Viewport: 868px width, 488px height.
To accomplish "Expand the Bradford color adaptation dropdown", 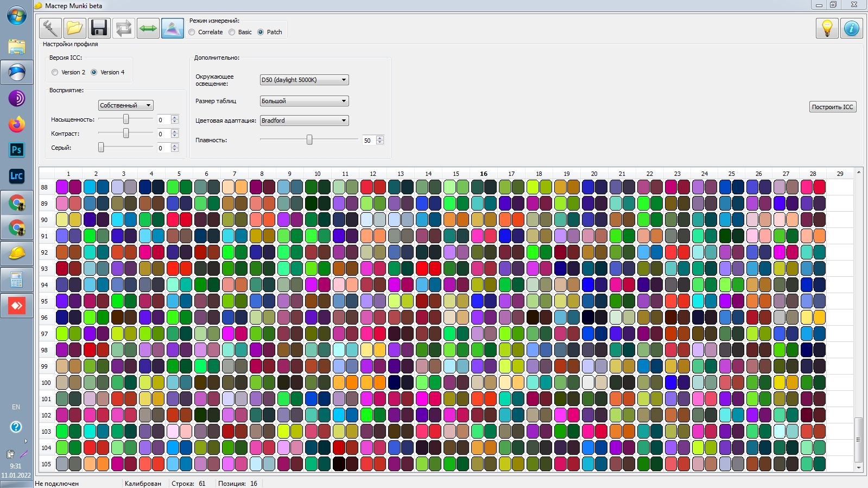I will (304, 121).
